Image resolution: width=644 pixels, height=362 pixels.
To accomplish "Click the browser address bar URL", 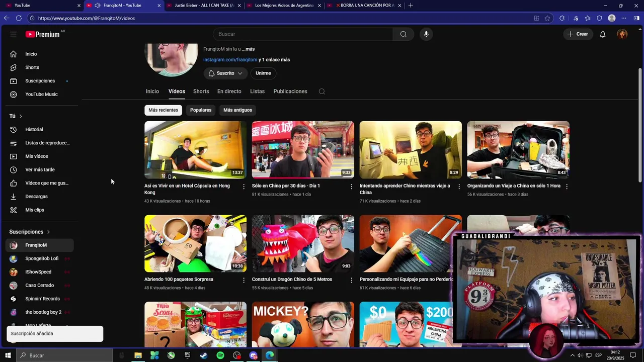I will click(x=86, y=18).
